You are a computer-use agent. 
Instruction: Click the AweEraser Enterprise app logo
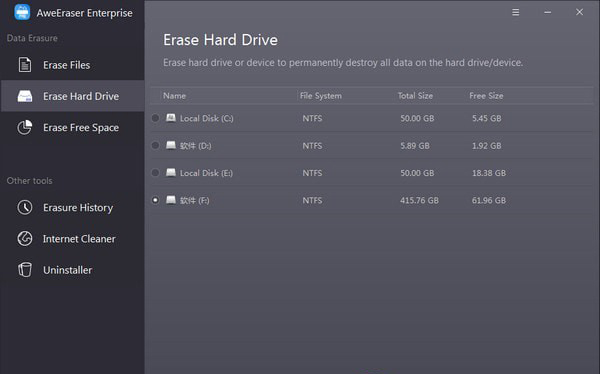22,12
